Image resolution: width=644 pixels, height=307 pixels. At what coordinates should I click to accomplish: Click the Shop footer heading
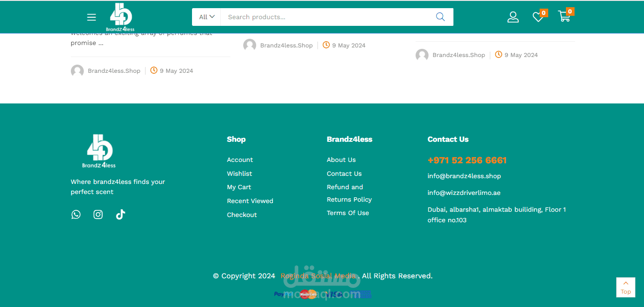click(236, 139)
